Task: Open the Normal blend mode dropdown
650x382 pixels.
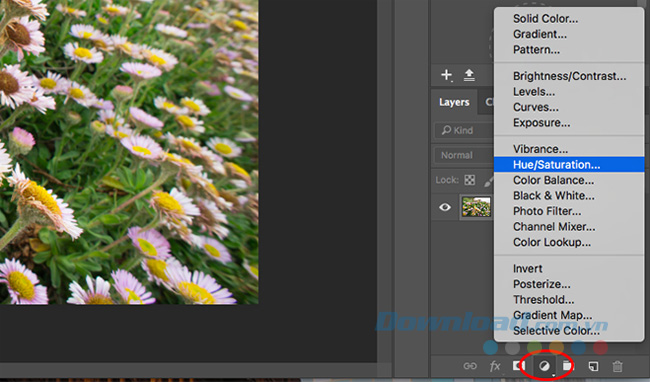Action: click(x=464, y=155)
